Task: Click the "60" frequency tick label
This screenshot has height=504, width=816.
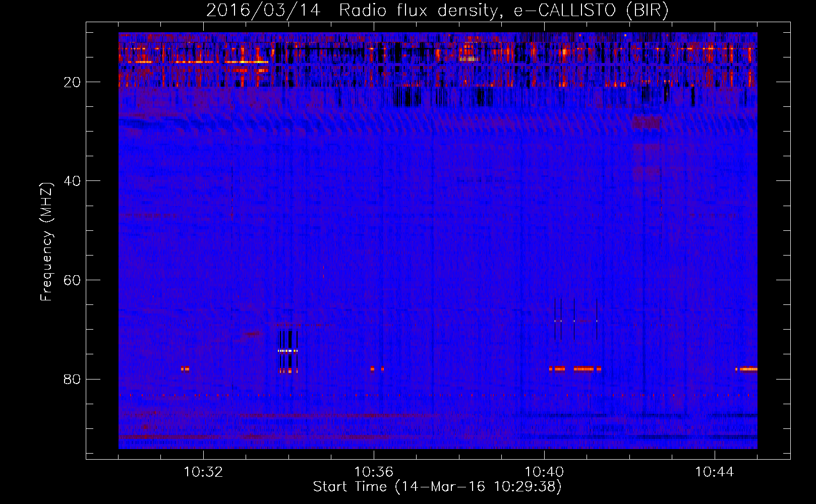Action: pyautogui.click(x=73, y=280)
